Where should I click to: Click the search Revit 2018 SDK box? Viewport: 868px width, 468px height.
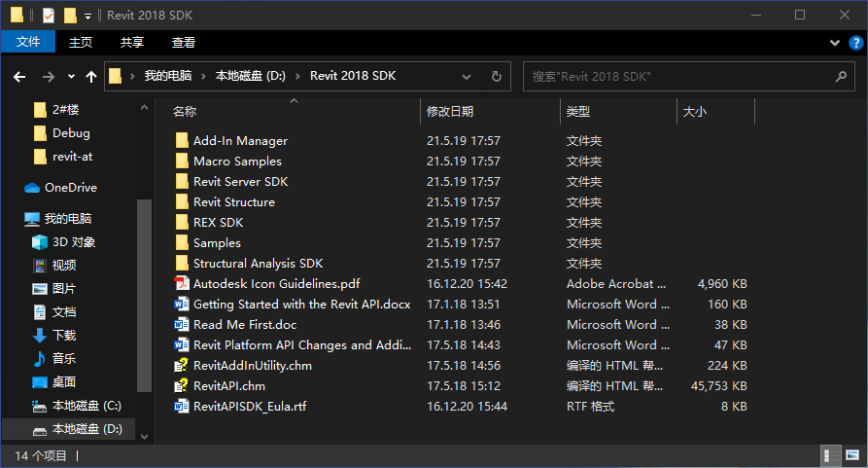[x=688, y=77]
